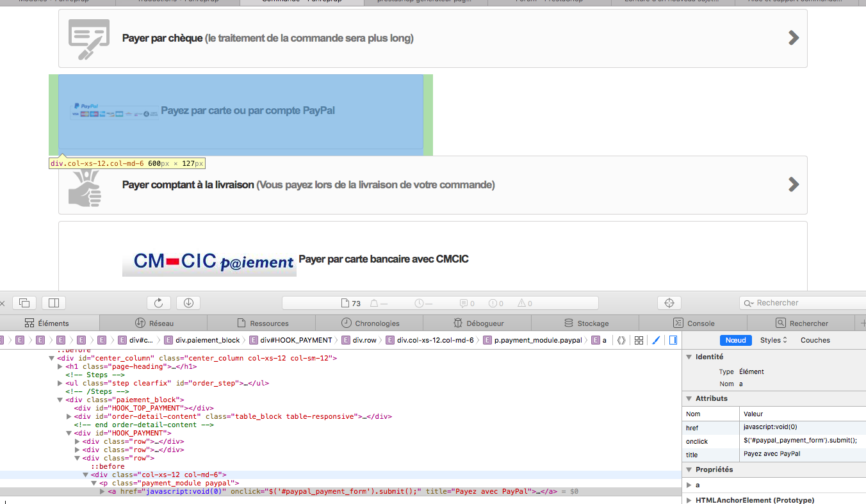Open the Réseau tab

click(x=154, y=323)
